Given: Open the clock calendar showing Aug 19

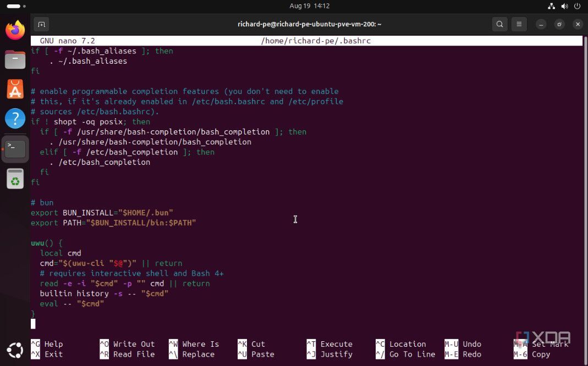Looking at the screenshot, I should coord(309,6).
